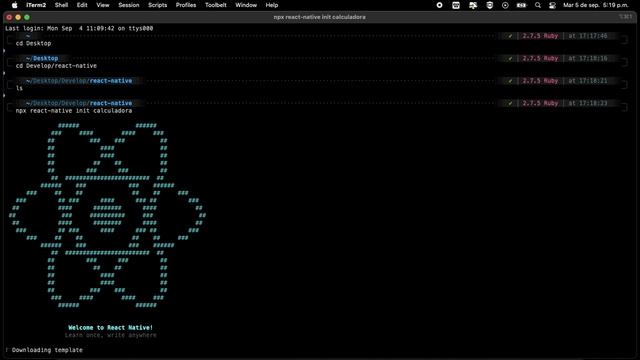The height and width of the screenshot is (360, 640).
Task: Click the Welcome to React Native text
Action: coord(110,327)
